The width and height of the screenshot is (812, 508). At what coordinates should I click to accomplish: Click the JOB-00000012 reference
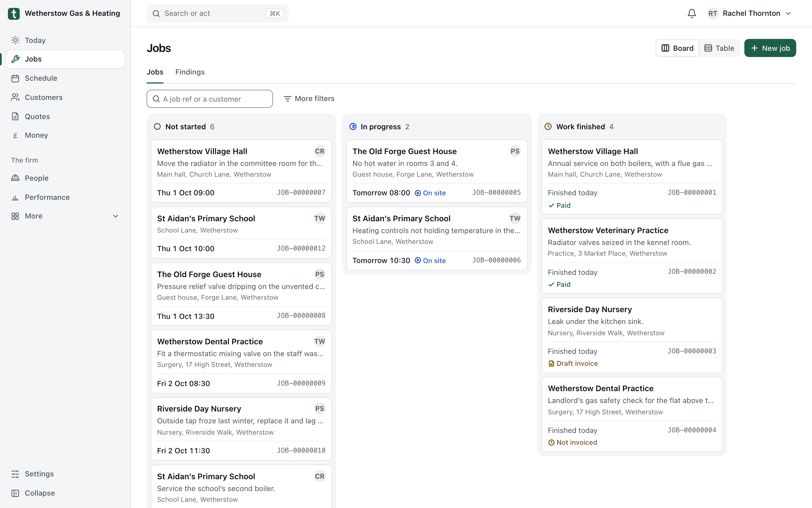click(x=301, y=248)
